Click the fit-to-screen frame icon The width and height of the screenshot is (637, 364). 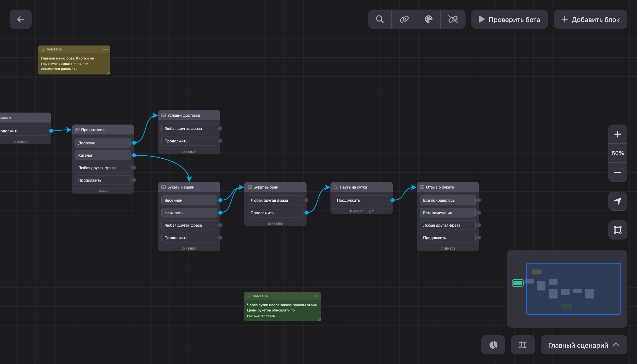click(x=618, y=230)
